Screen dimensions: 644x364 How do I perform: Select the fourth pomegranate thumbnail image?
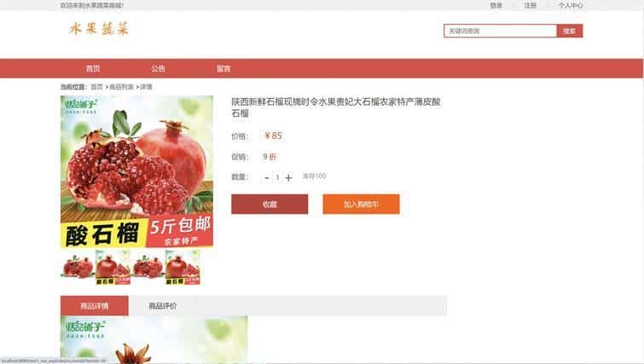click(183, 267)
